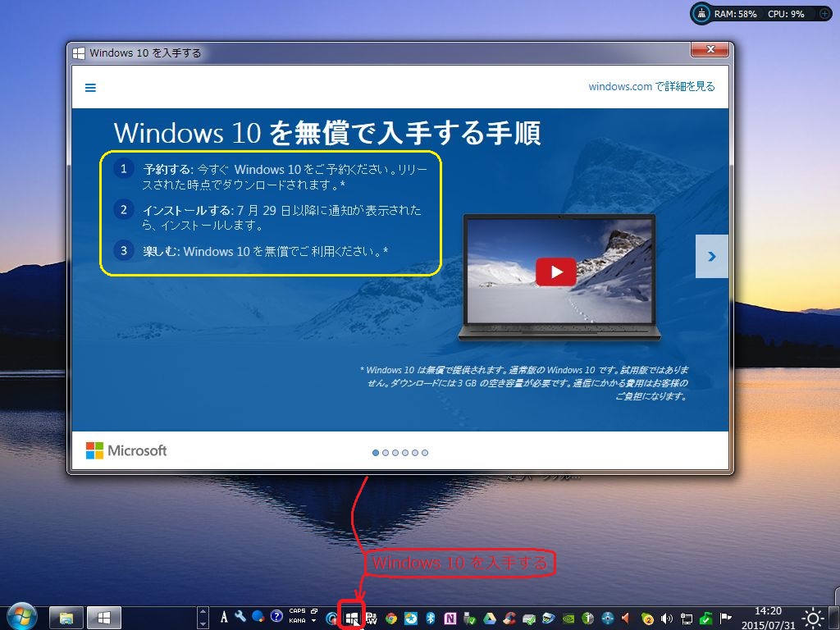The image size is (840, 630).
Task: Open Google Drive from the taskbar
Action: pyautogui.click(x=490, y=617)
